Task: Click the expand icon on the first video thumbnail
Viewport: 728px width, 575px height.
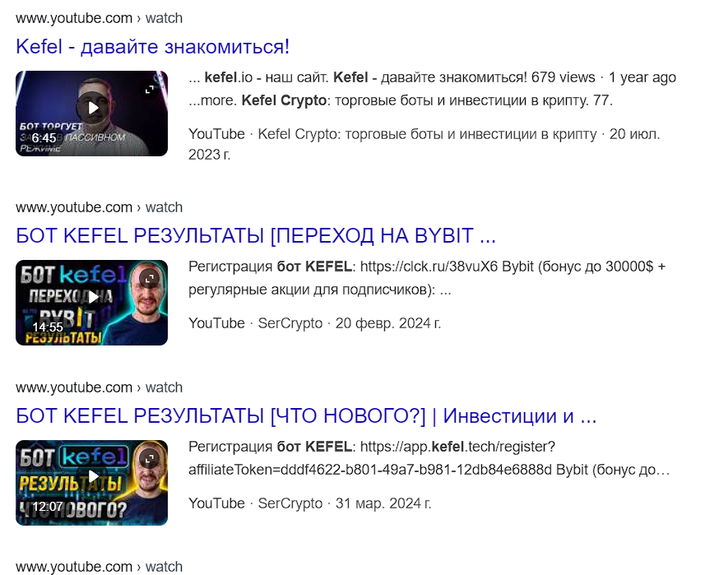Action: [149, 90]
